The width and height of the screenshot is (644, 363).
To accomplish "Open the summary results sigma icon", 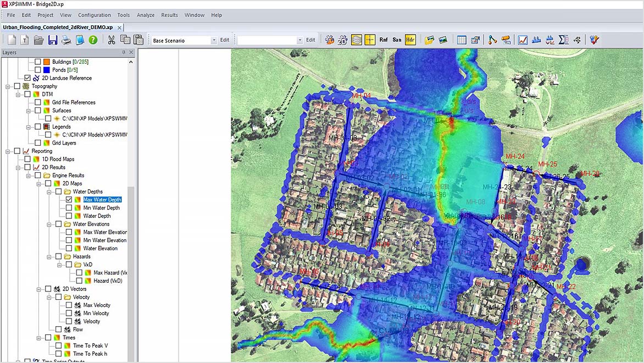I will pyautogui.click(x=564, y=40).
